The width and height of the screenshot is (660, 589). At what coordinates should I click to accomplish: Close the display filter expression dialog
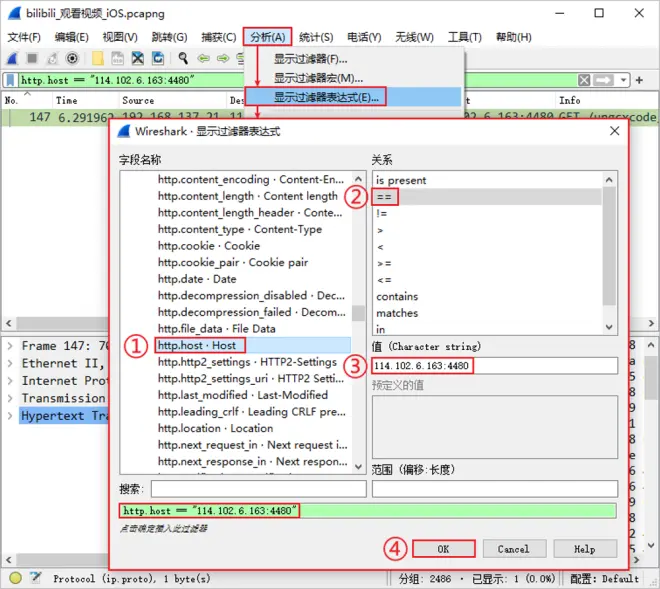[x=615, y=131]
